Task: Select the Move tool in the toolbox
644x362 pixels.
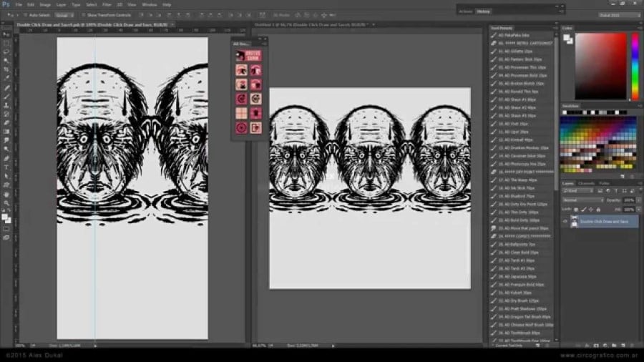Action: coord(6,34)
